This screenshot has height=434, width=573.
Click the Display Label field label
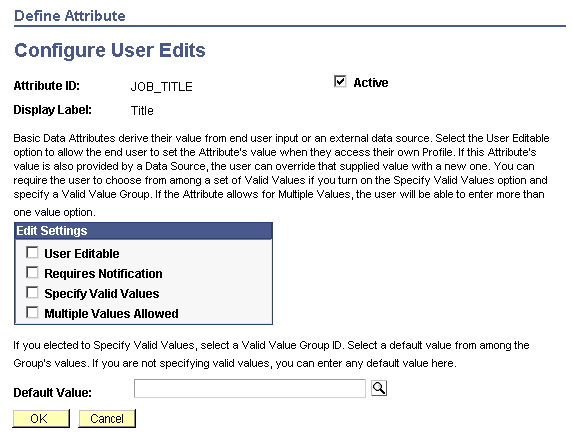click(52, 110)
